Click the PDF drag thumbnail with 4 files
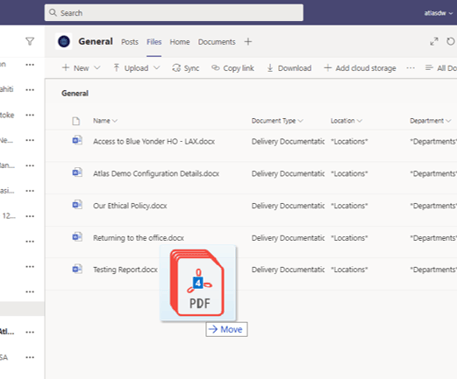This screenshot has height=379, width=457. click(198, 283)
